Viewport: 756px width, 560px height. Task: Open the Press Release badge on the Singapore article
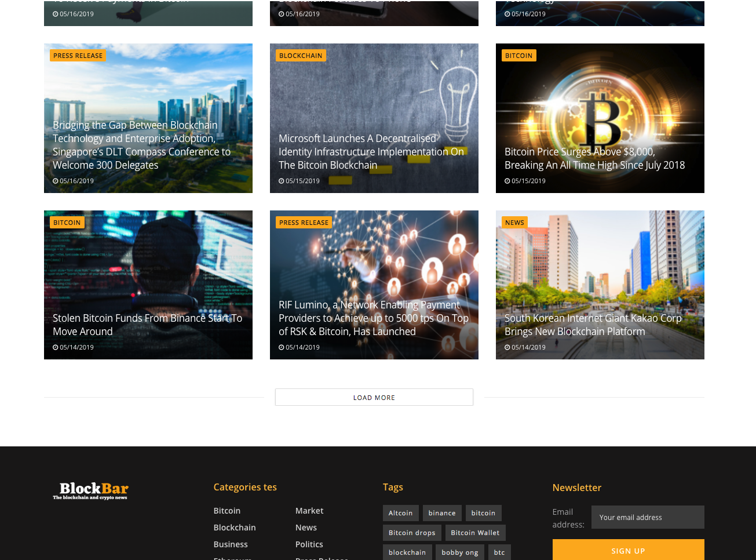click(x=78, y=56)
